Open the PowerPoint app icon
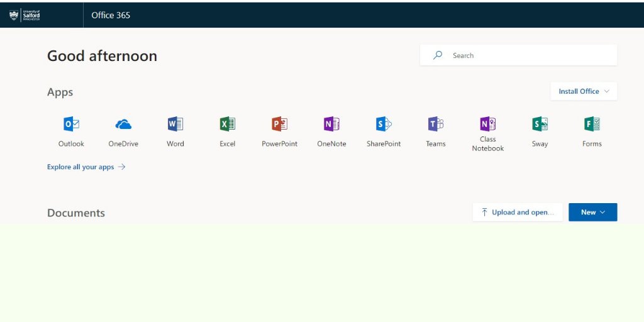This screenshot has width=644, height=322. click(x=279, y=124)
